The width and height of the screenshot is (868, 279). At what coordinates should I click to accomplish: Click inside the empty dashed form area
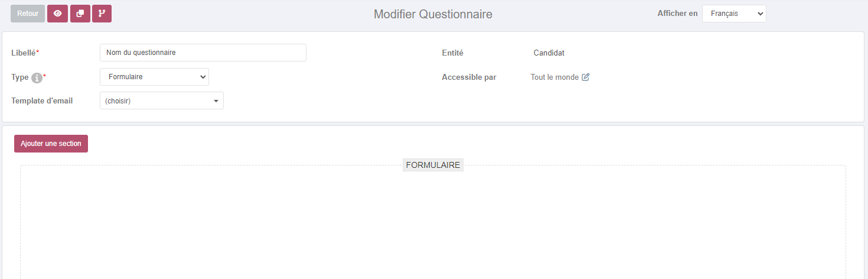[433, 225]
